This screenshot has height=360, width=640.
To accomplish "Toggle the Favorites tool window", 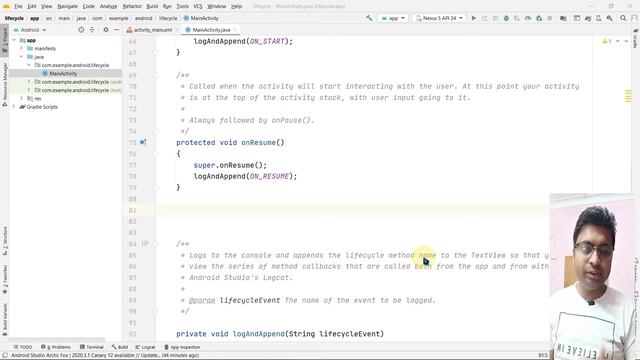I will (4, 280).
